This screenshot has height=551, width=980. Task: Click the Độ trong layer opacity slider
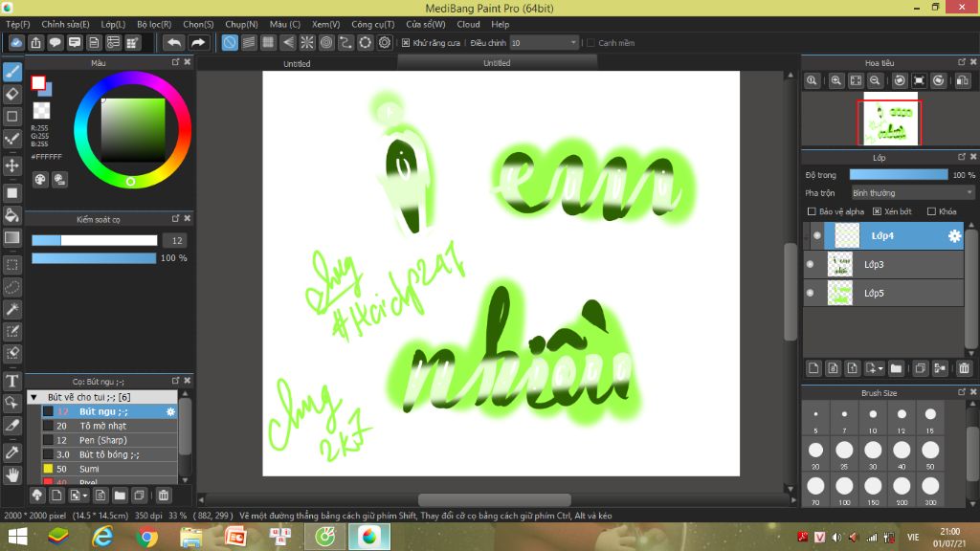coord(899,175)
